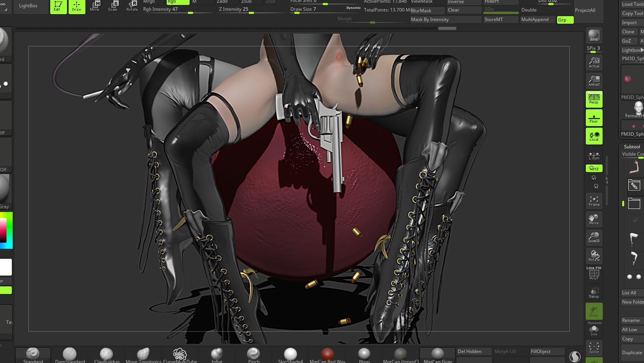Expand the Lightbox tools arrow

coord(642,50)
